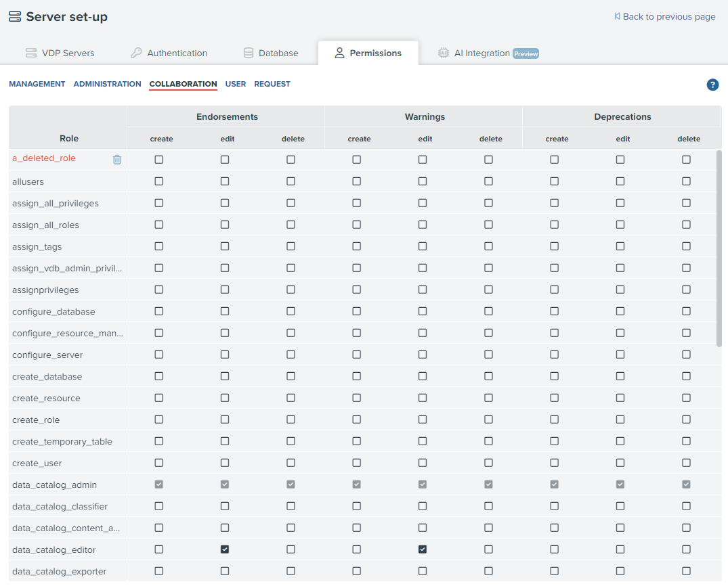Switch to the MANAGEMENT sub-tab
The height and width of the screenshot is (588, 728).
coord(37,84)
